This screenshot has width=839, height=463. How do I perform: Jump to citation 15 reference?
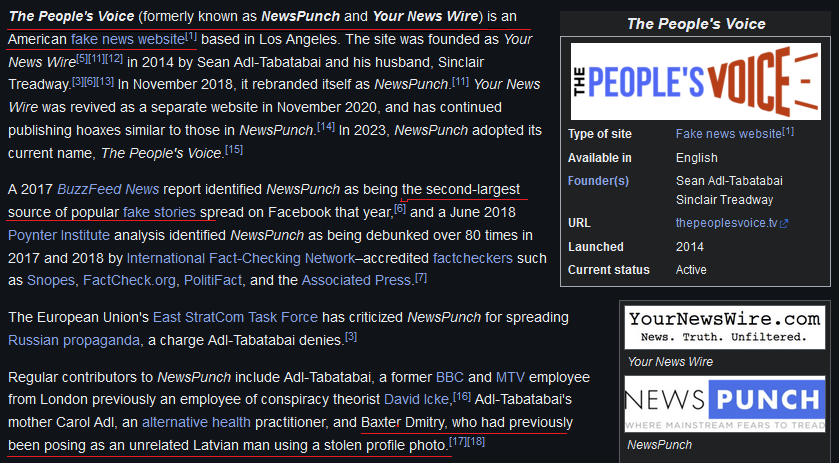(234, 150)
